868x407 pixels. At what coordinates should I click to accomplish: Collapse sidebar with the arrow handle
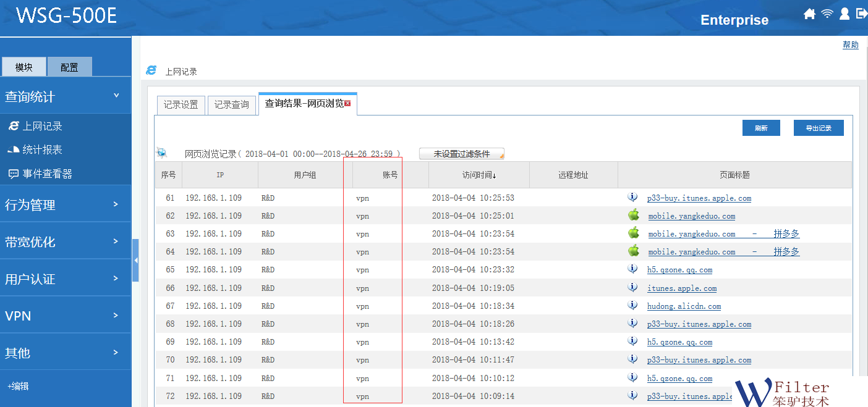tap(135, 260)
